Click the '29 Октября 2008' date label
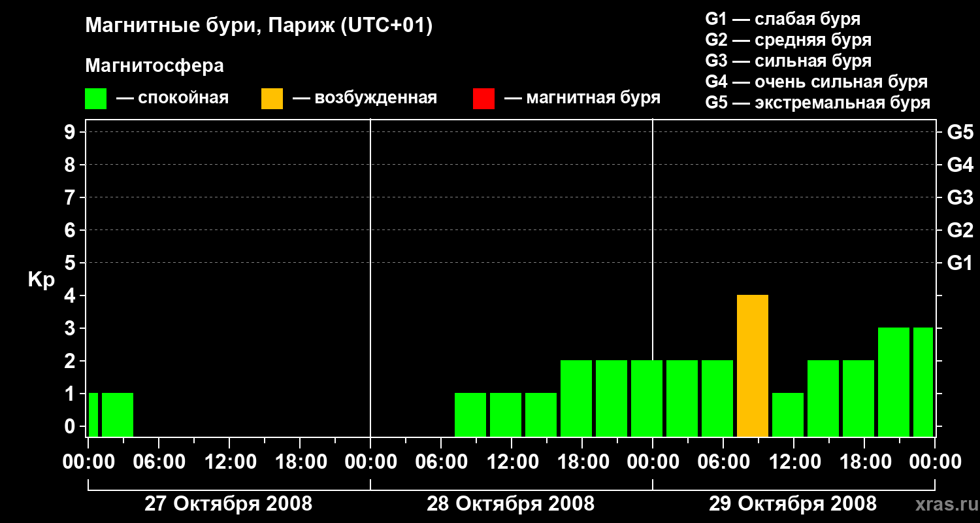Screen dimensions: 980x523 point(792,504)
